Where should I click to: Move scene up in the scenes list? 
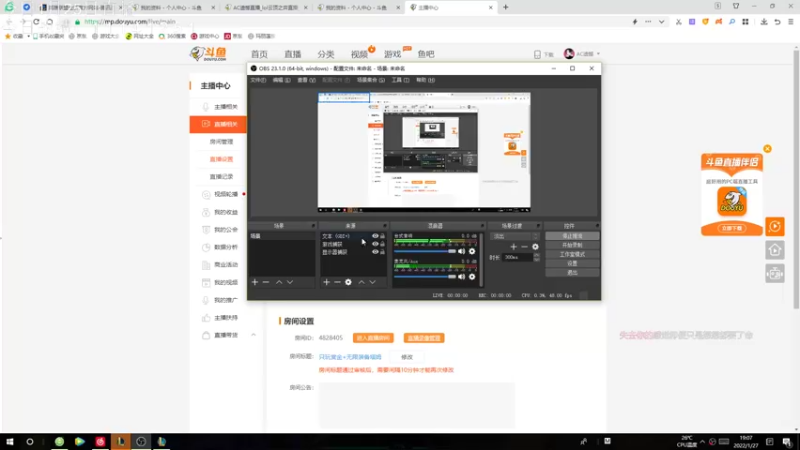click(279, 282)
